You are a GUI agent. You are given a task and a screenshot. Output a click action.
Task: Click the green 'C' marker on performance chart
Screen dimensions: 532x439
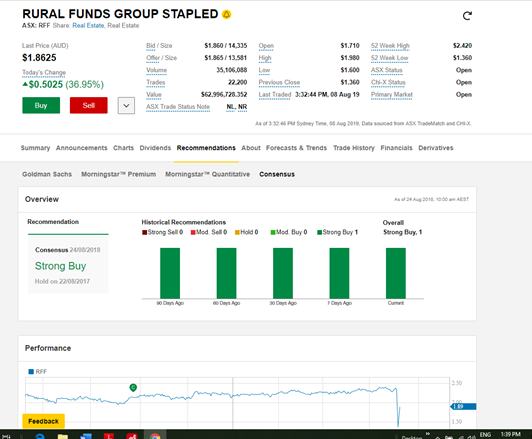[x=133, y=387]
